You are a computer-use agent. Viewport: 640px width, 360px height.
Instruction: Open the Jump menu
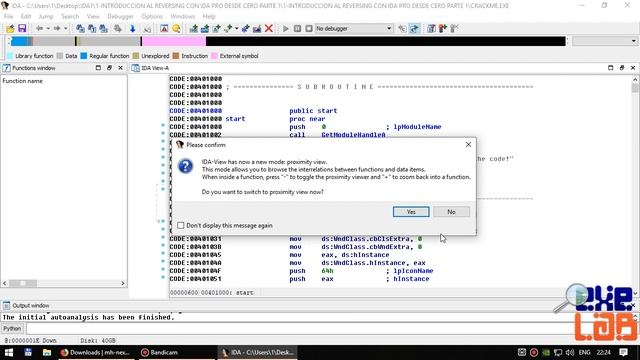[46, 16]
